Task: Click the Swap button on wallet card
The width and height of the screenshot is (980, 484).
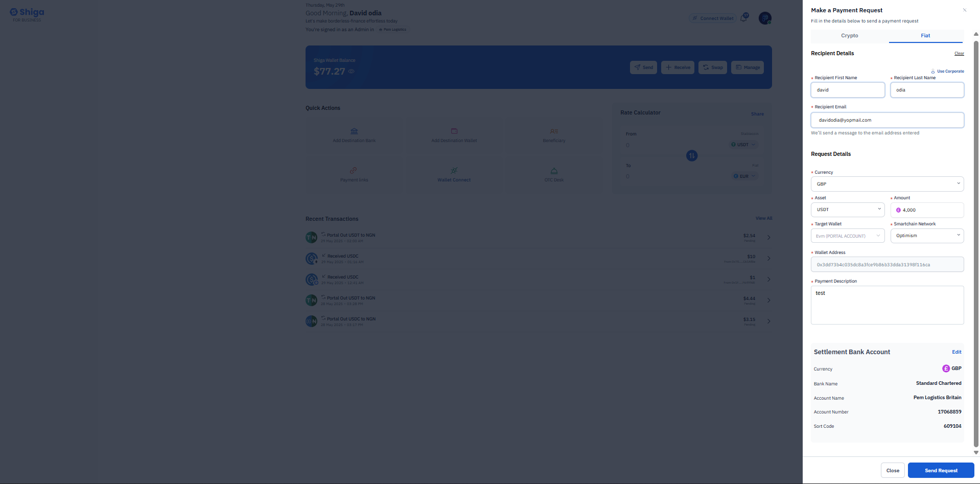Action: (x=712, y=67)
